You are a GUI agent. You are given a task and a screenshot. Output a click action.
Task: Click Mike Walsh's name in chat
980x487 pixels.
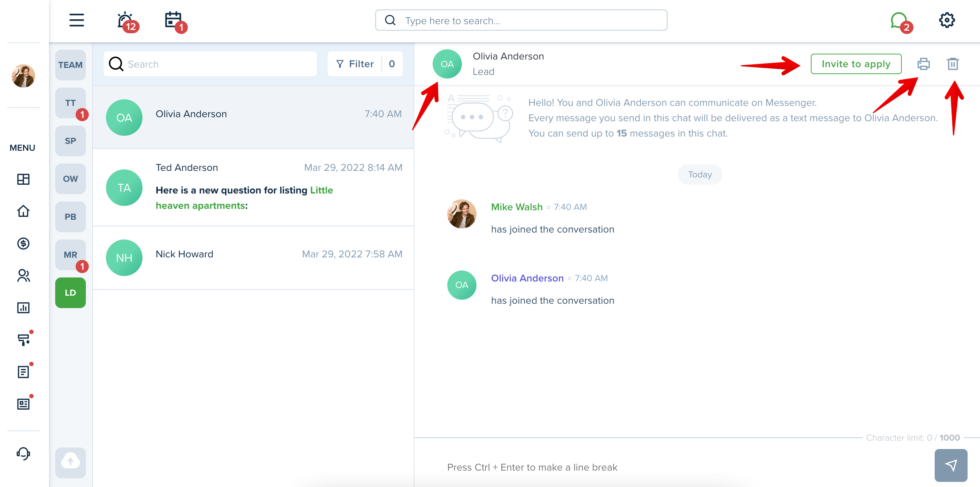click(x=517, y=207)
